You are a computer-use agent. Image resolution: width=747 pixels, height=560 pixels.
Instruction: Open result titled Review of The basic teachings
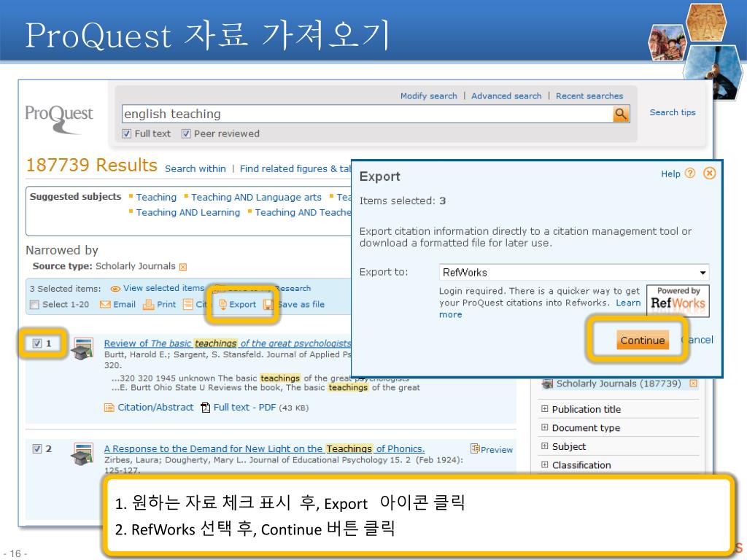coord(228,343)
